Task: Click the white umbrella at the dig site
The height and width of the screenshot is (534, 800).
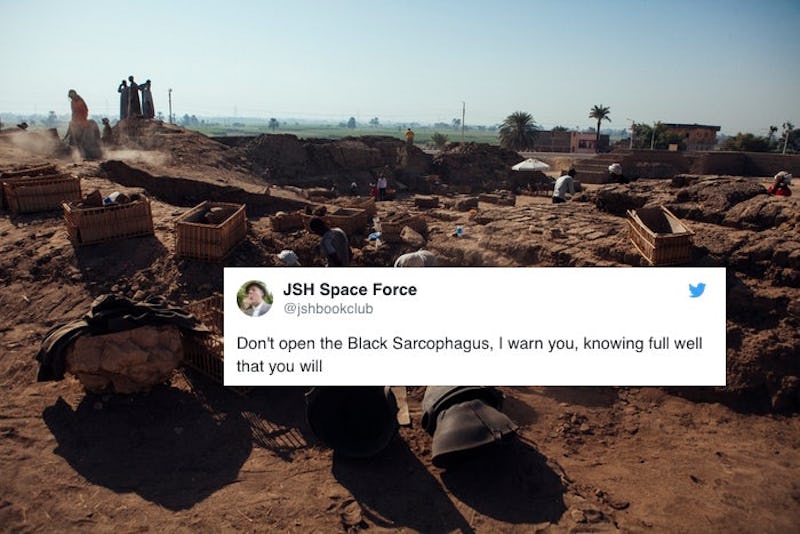Action: pos(530,165)
